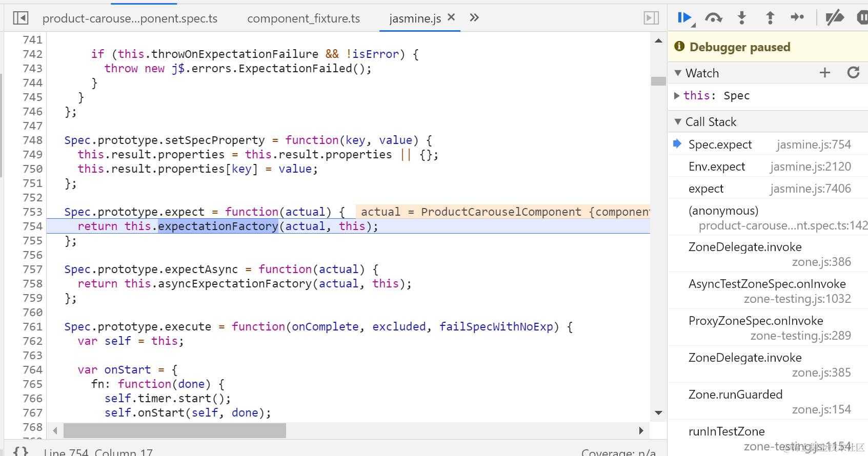868x456 pixels.
Task: Select ZoneDelegate.invoke frame at zone.js:386
Action: coord(768,254)
